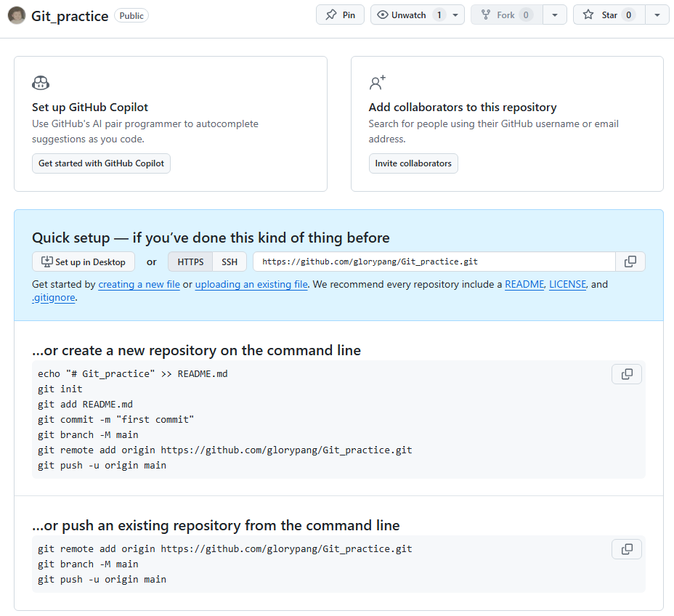Click the 'git add README.md' line
Viewport: 674px width, 616px height.
85,405
